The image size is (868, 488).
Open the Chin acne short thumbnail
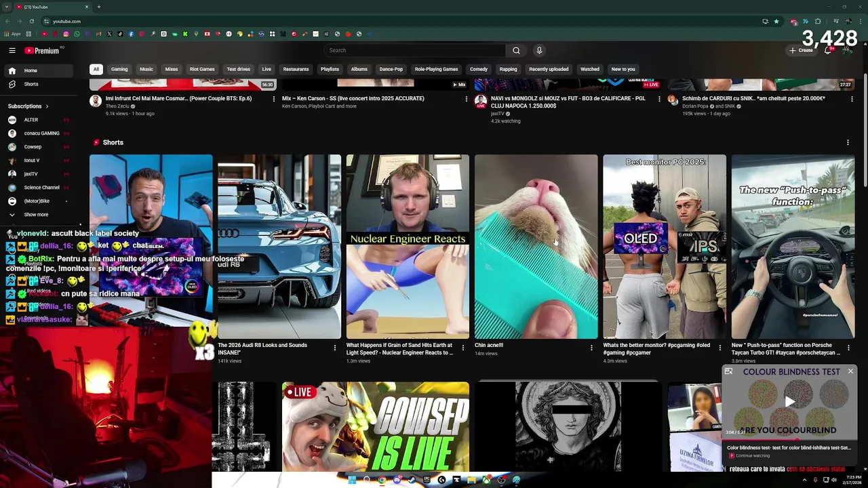coord(536,247)
